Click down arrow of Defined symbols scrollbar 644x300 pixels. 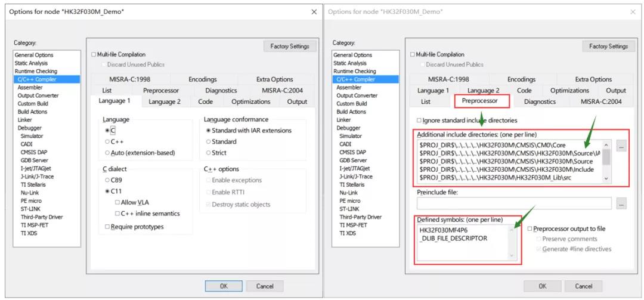(512, 256)
